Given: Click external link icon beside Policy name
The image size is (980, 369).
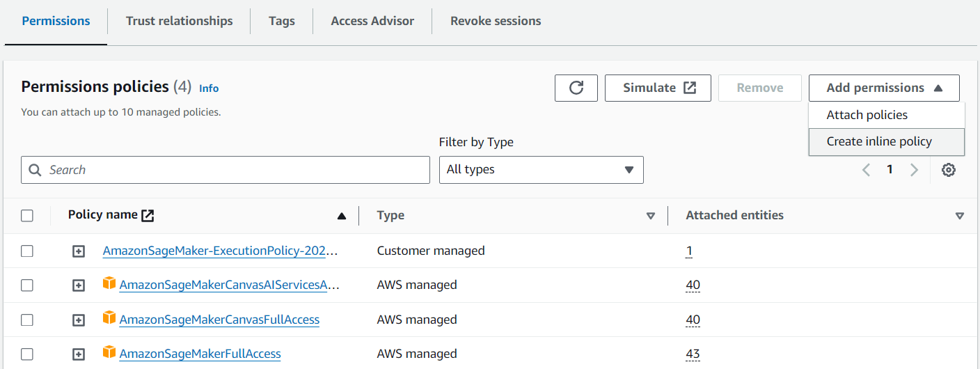Looking at the screenshot, I should (x=148, y=215).
